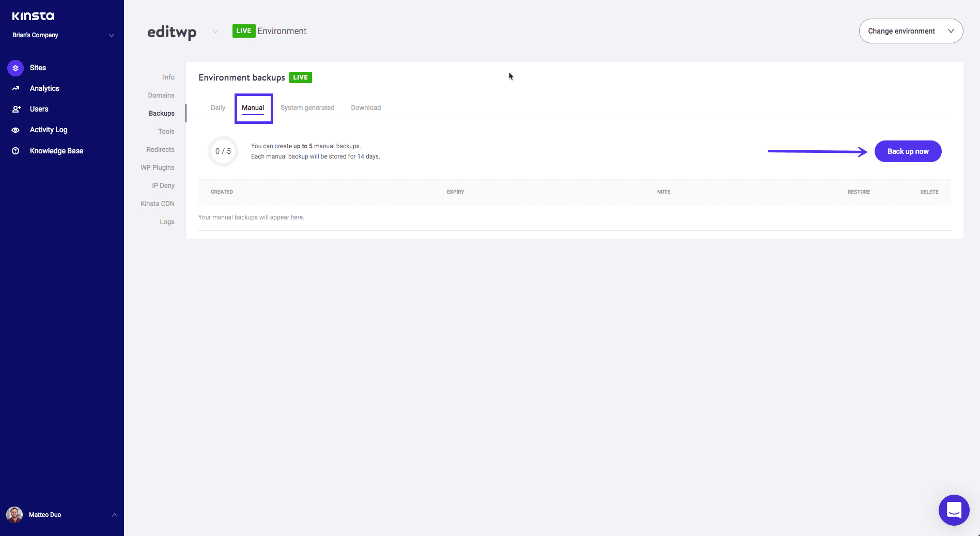This screenshot has width=980, height=536.
Task: Open the editwp site selector chevron
Action: coord(215,31)
